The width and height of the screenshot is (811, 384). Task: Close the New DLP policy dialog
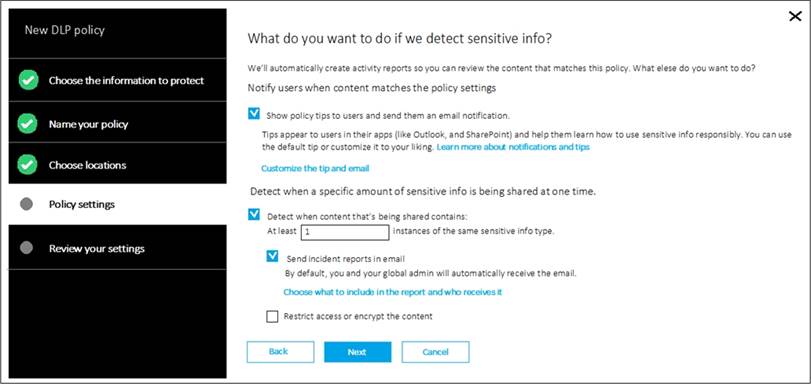tap(795, 17)
